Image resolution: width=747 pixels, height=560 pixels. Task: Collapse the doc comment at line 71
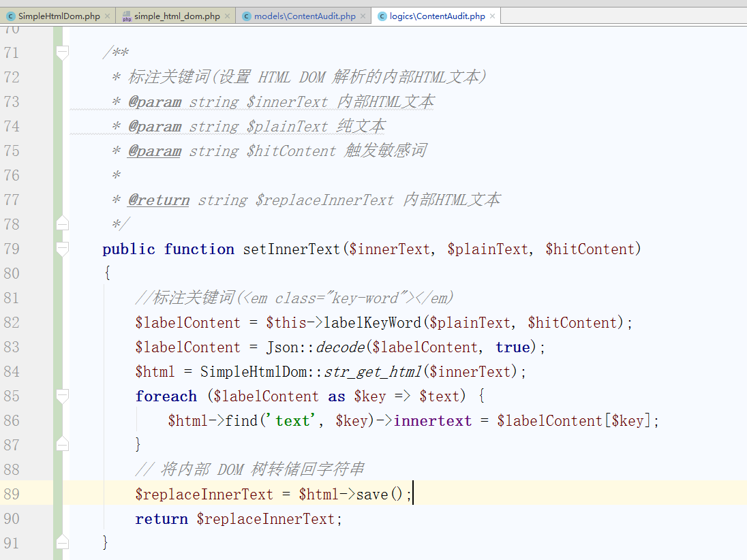coord(63,52)
